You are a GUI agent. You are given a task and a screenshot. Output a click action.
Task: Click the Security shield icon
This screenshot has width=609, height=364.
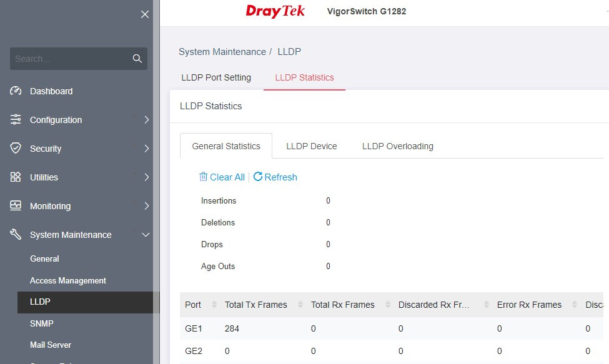[x=16, y=148]
